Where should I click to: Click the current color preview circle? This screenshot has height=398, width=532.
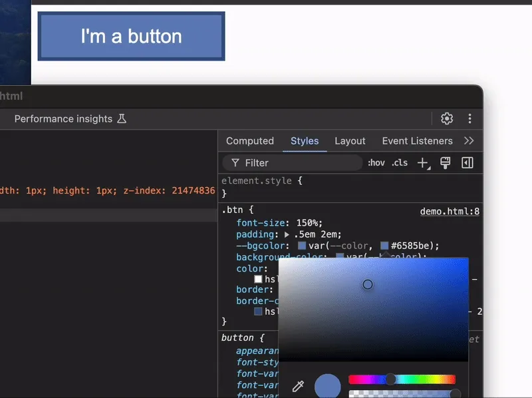[327, 387]
